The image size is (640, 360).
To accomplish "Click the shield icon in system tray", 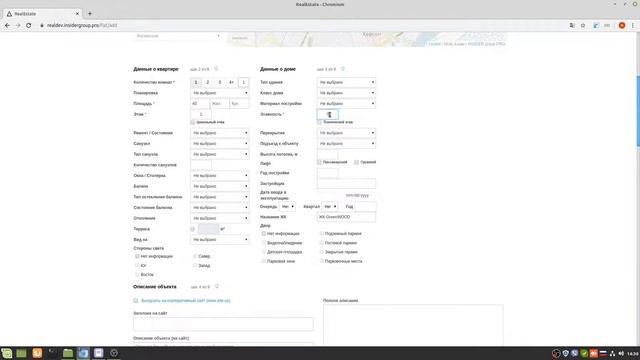I will pyautogui.click(x=565, y=353).
